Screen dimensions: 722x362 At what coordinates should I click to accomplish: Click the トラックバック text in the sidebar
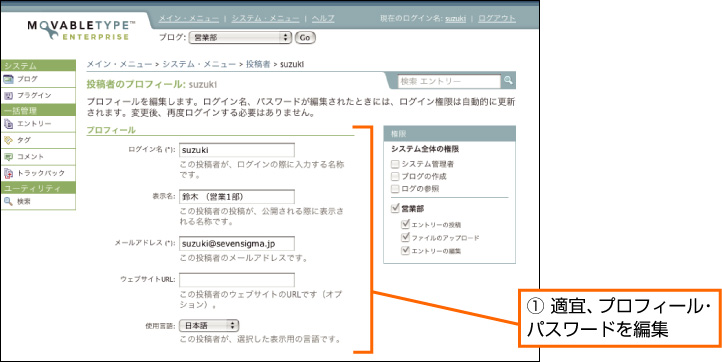click(x=41, y=173)
